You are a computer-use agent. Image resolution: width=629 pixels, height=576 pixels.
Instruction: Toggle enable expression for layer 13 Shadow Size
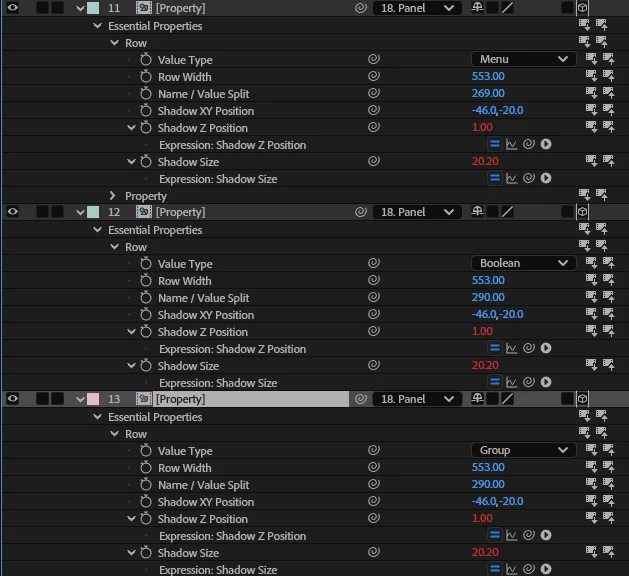(495, 569)
